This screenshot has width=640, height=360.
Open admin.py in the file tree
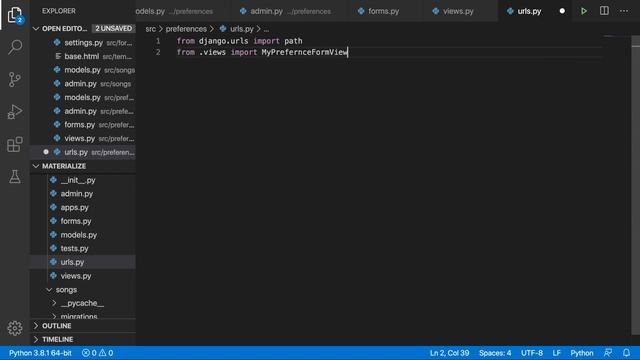[x=83, y=193]
